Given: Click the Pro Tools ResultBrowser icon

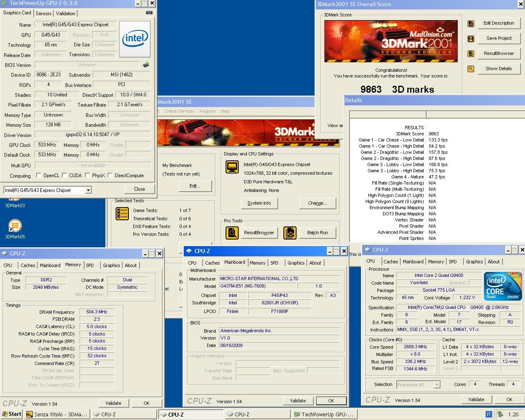Looking at the screenshot, I should 232,233.
